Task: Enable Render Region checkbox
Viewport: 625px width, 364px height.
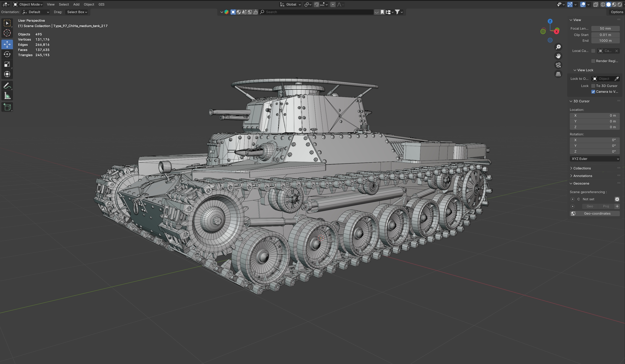Action: point(593,61)
